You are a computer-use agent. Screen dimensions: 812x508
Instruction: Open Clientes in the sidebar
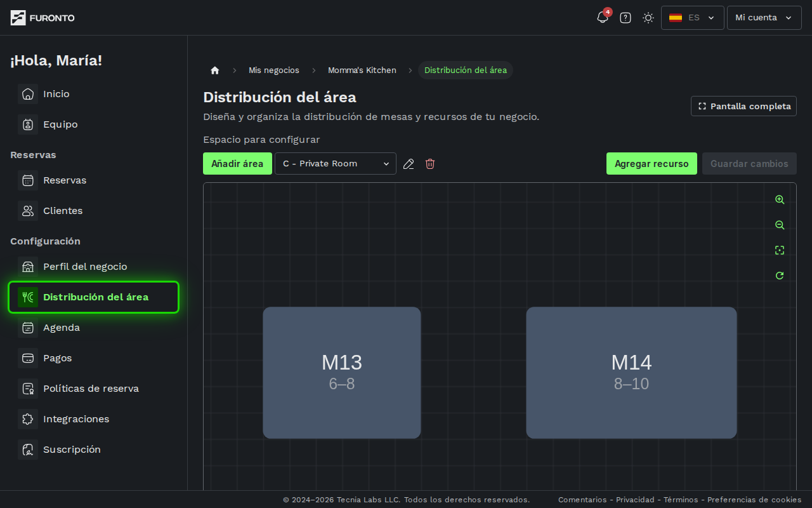tap(94, 211)
